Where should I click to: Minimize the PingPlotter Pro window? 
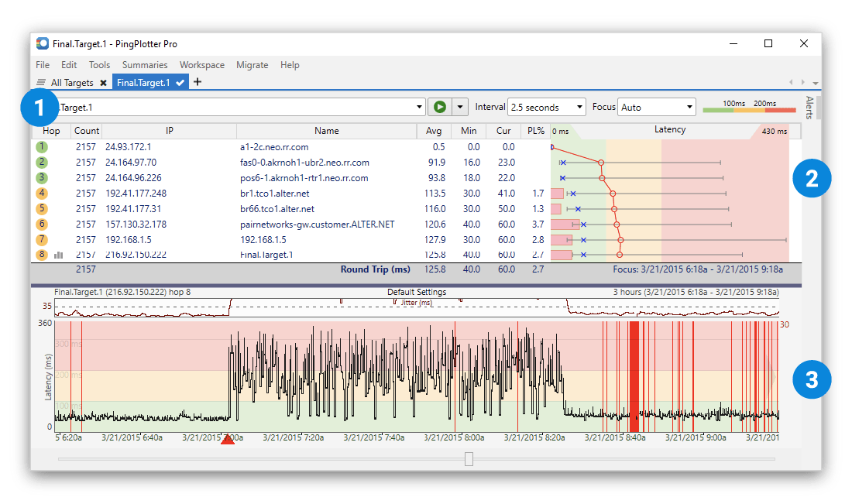coord(733,43)
